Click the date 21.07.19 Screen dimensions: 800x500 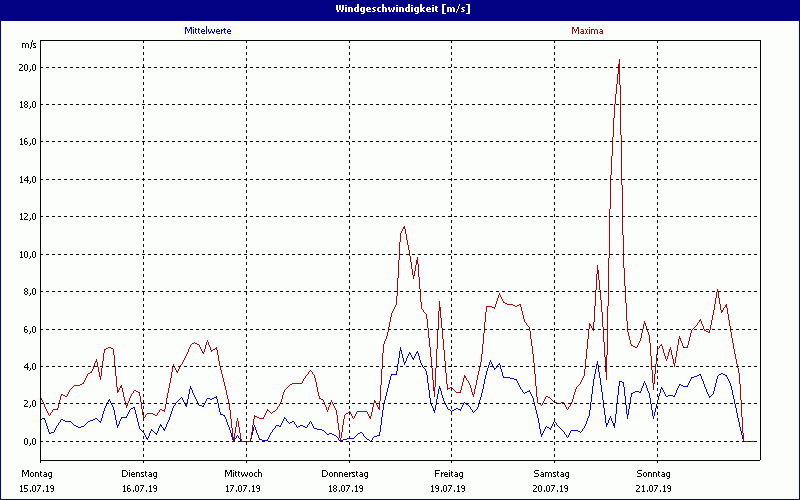[654, 489]
